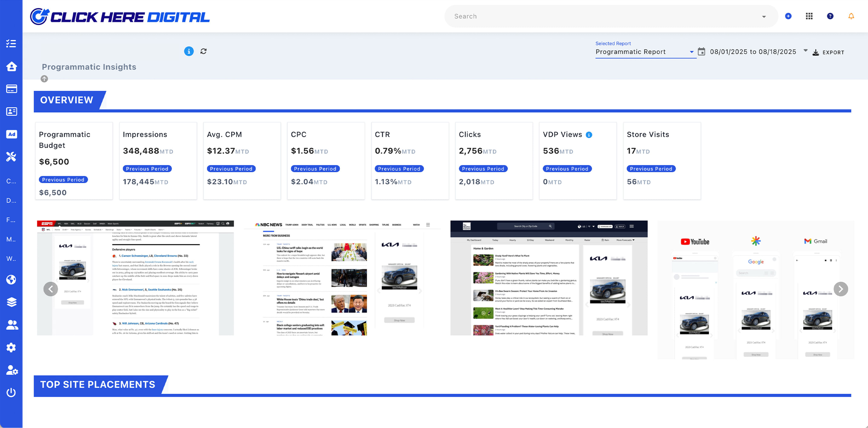The height and width of the screenshot is (428, 868).
Task: Click the VDP Views info icon
Action: [x=589, y=135]
